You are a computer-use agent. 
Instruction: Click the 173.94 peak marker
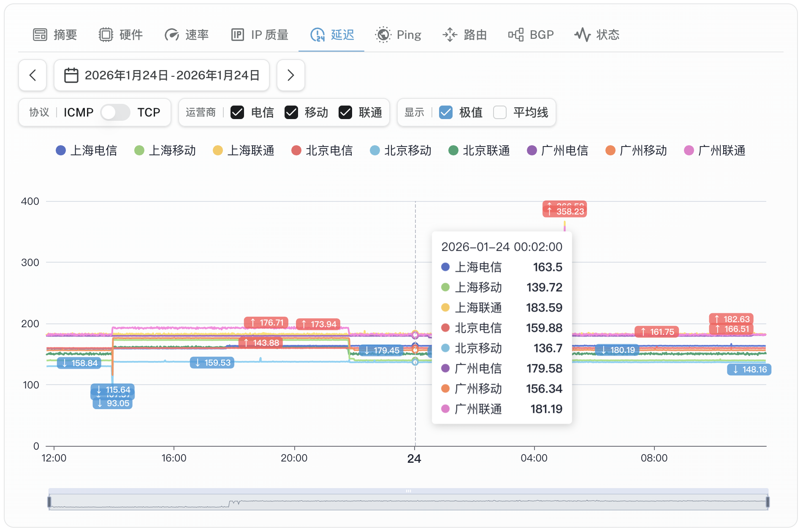pyautogui.click(x=318, y=324)
